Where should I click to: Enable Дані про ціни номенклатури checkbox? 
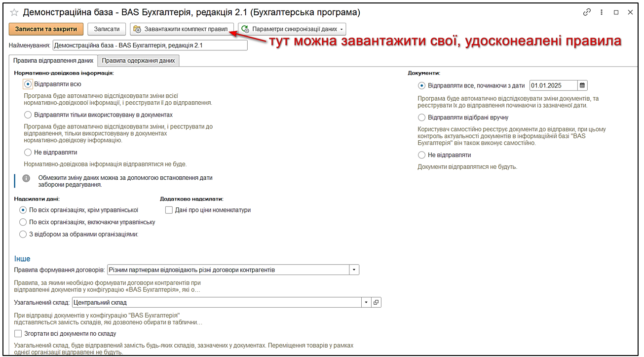tap(169, 210)
